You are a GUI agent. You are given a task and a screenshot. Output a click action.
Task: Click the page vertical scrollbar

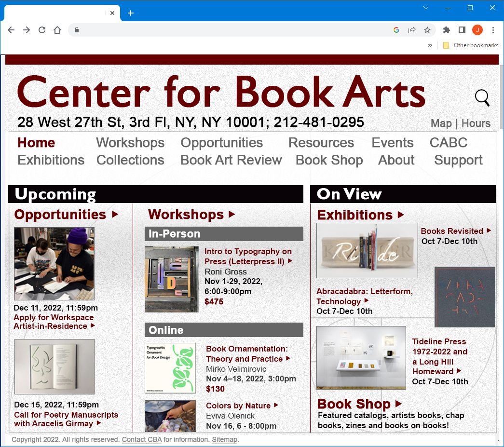(501, 97)
